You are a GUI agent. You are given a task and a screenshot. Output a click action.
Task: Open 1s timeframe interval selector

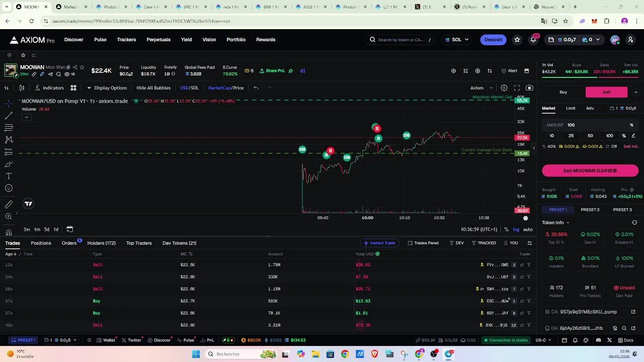tap(6, 88)
